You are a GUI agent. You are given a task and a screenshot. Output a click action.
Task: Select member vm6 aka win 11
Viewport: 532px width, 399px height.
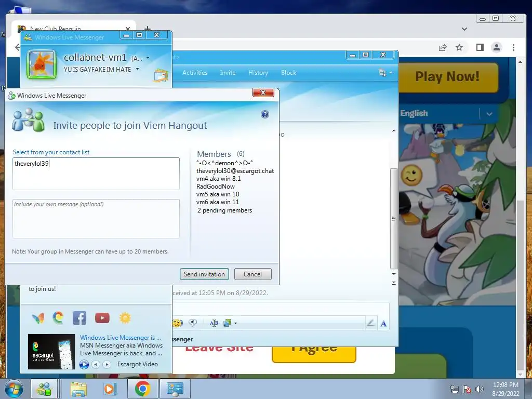point(218,202)
